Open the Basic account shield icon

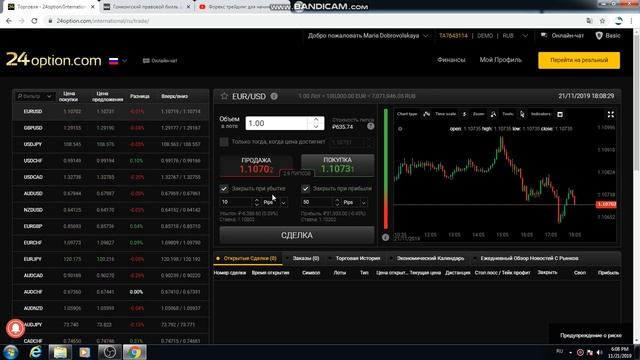pos(599,36)
